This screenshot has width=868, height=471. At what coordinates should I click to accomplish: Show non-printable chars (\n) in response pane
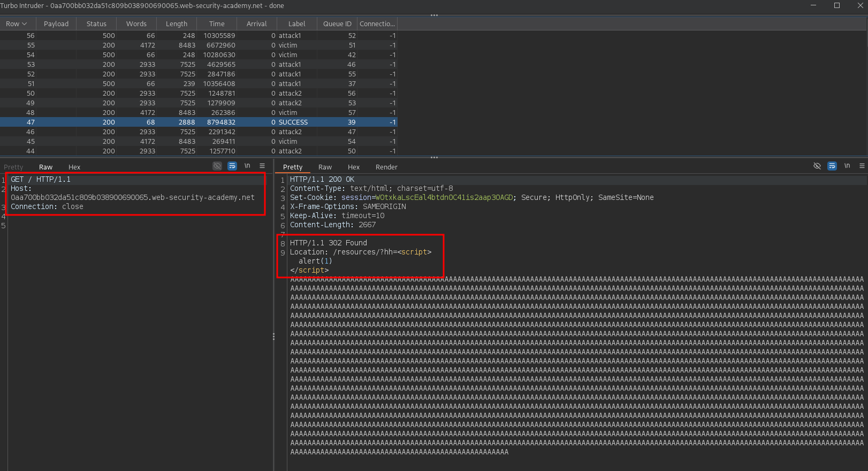click(x=847, y=166)
